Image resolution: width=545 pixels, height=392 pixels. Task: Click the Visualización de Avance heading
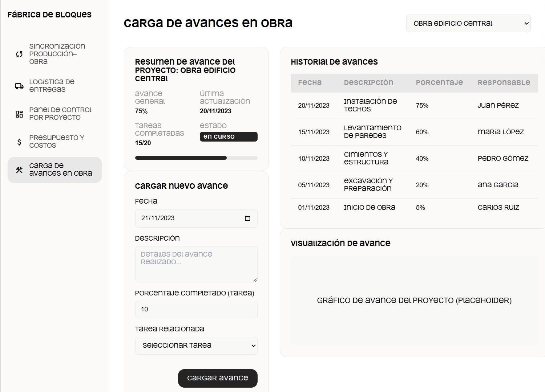pyautogui.click(x=340, y=243)
